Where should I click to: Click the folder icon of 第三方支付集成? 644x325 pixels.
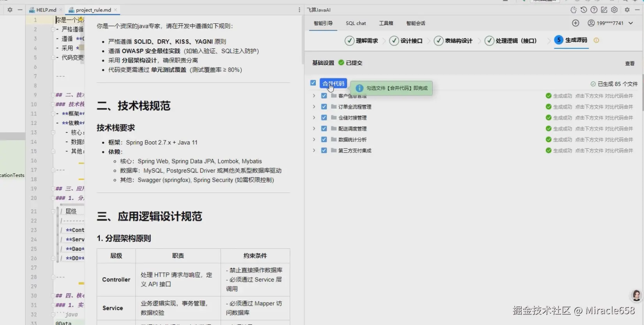pos(334,150)
